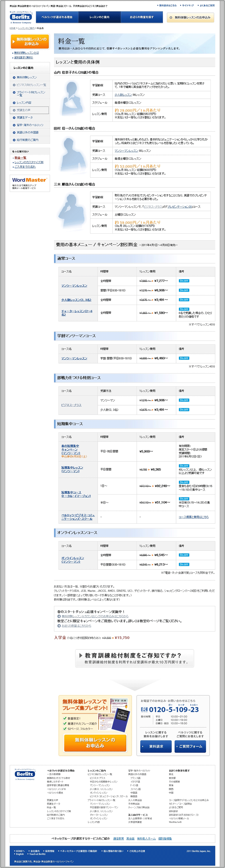Open お近くの教室を探す navigation tab
This screenshot has height=868, width=225.
click(x=142, y=17)
